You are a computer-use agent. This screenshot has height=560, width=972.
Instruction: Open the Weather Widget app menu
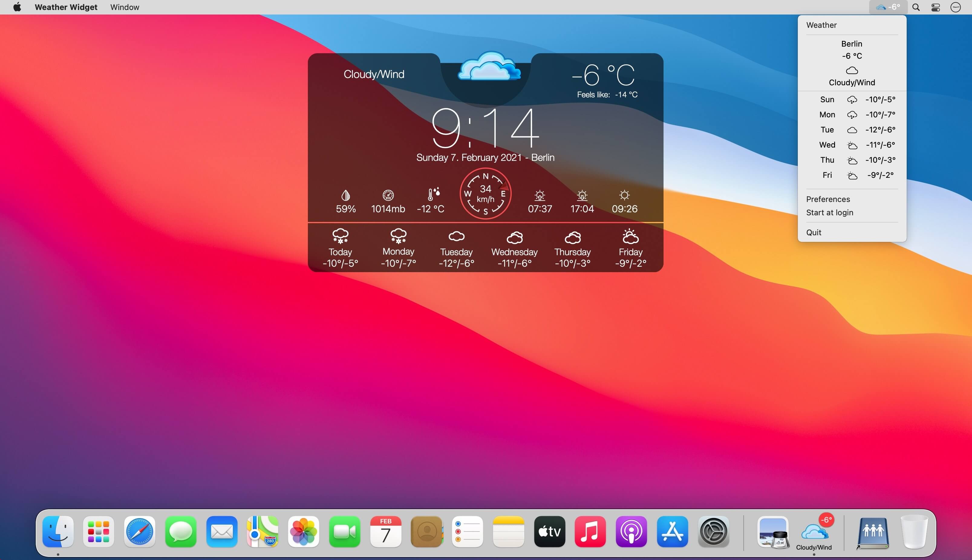pos(66,7)
